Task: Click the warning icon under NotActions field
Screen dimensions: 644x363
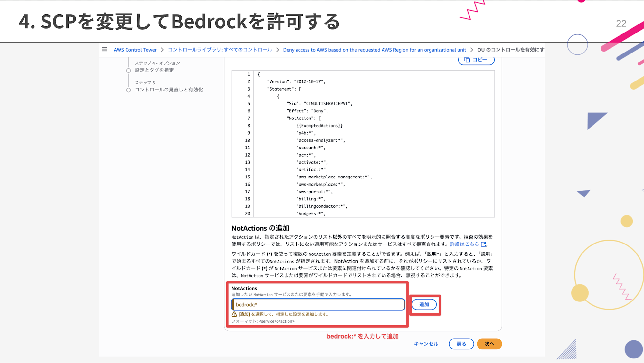Action: coord(234,314)
